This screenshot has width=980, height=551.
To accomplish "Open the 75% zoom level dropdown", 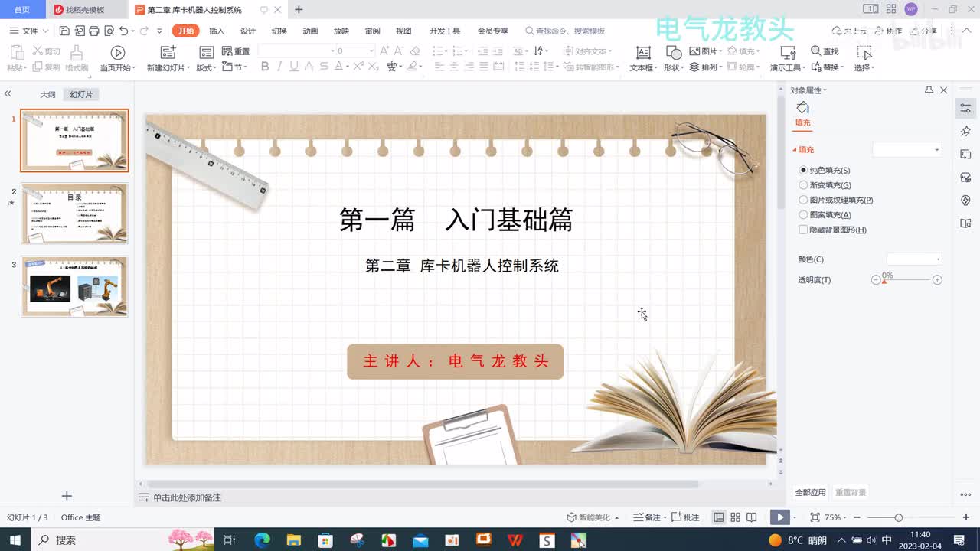I will pos(836,517).
